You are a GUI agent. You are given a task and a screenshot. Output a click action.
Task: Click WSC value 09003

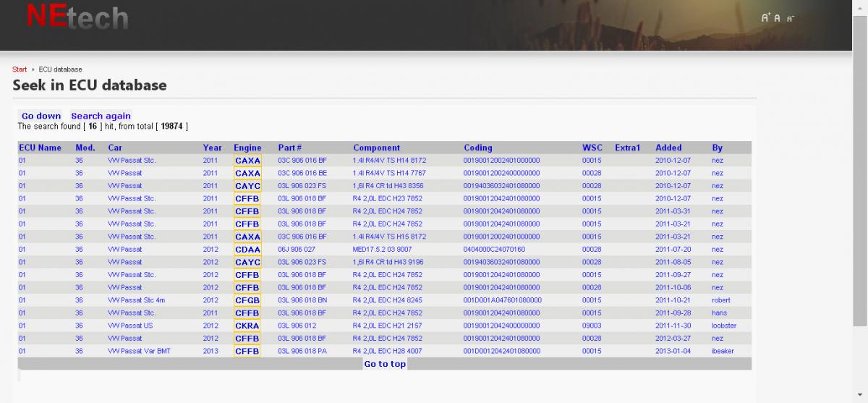click(x=592, y=326)
